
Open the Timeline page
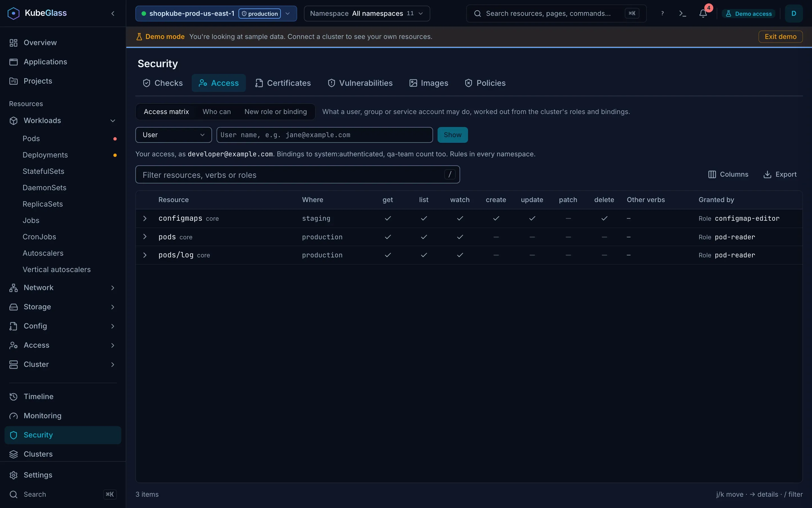click(63, 397)
